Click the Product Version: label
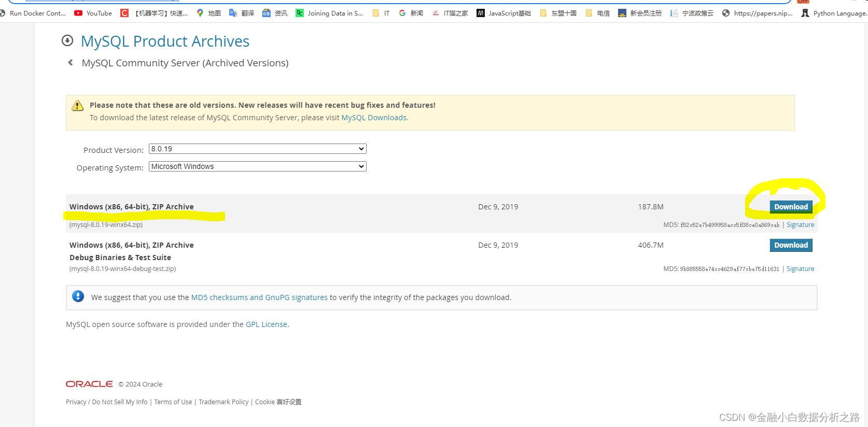868x427 pixels. pyautogui.click(x=114, y=150)
